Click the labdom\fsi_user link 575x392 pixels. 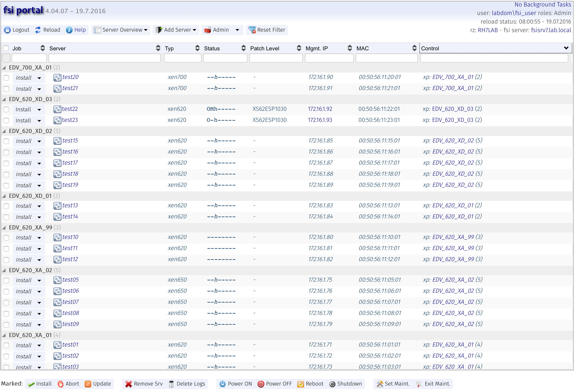pyautogui.click(x=514, y=13)
